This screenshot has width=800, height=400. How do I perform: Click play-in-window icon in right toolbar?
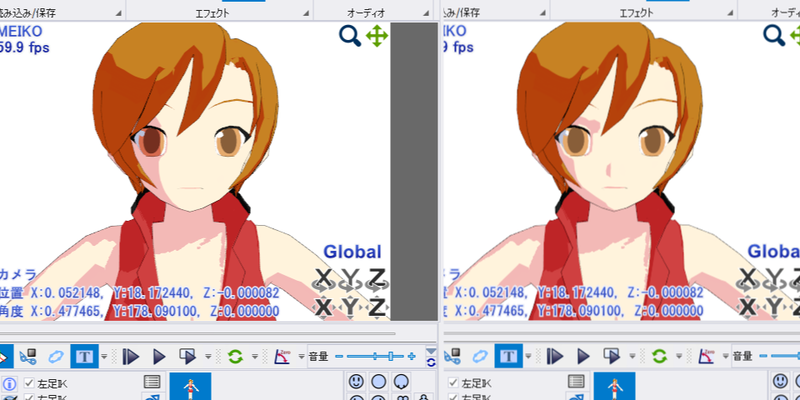pos(612,356)
